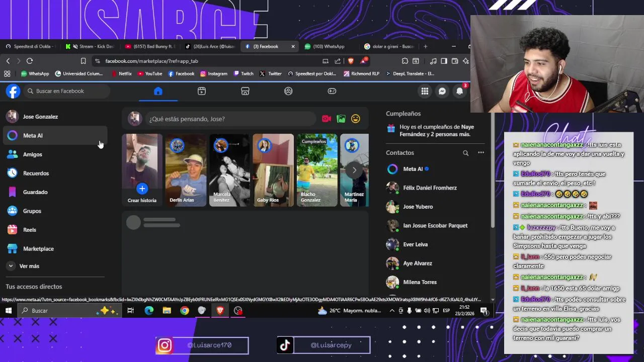Image resolution: width=644 pixels, height=362 pixels.
Task: Open the Facebook Watch video icon
Action: click(x=202, y=91)
